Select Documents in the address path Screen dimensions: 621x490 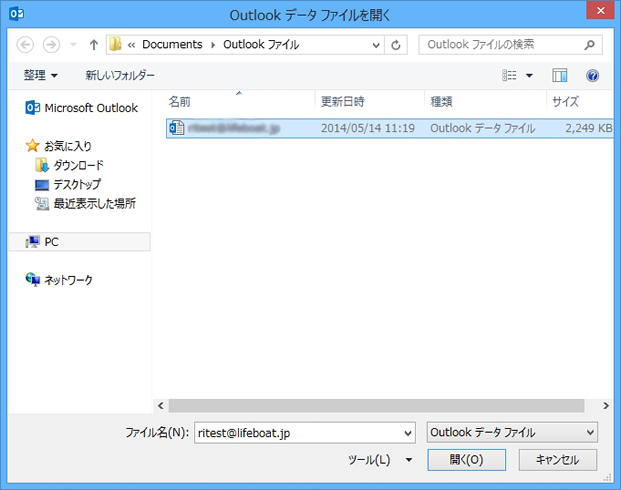[172, 44]
